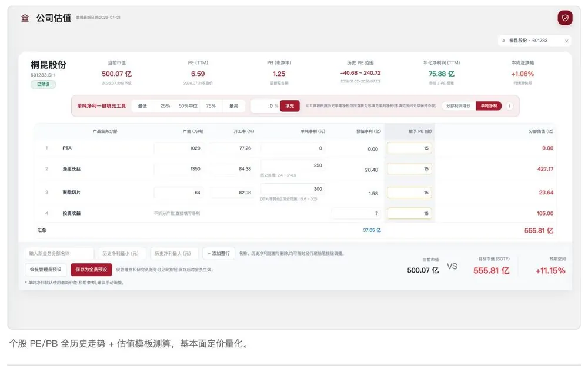Viewport: 588px width, 368px height.
Task: Edit 聚酯切片 PE multiple field
Action: tap(409, 193)
